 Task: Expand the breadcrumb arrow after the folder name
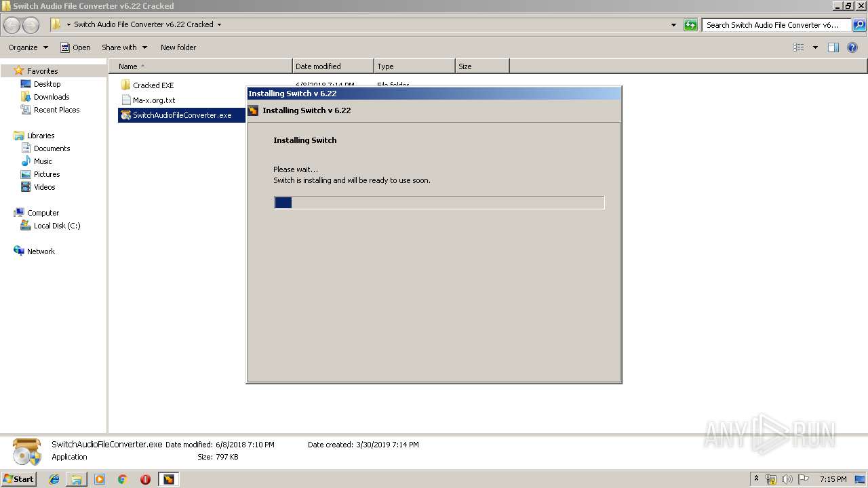point(219,24)
